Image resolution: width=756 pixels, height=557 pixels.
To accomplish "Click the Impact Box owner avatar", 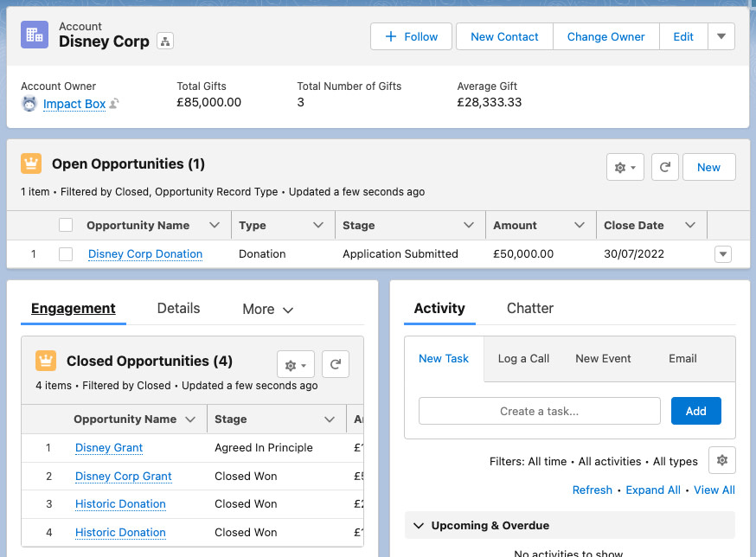I will click(29, 104).
